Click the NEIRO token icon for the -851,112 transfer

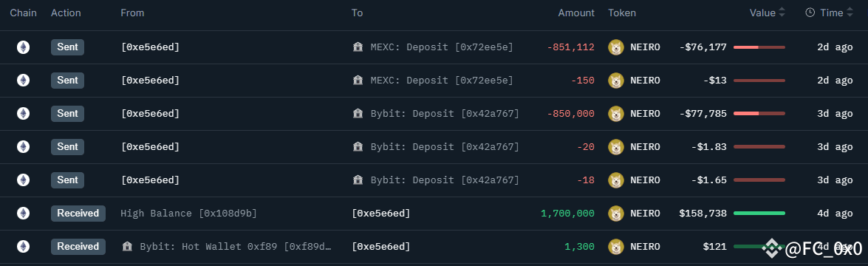(x=616, y=47)
